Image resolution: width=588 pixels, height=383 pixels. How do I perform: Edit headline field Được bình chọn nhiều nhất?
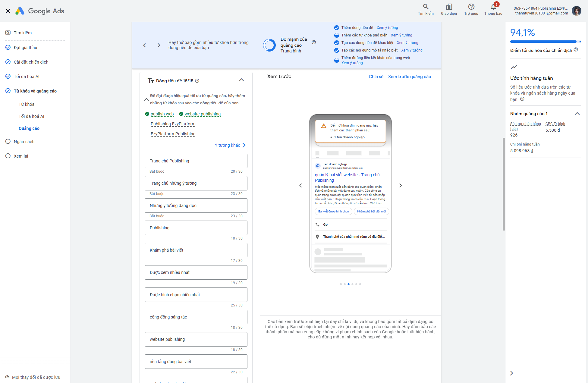click(x=196, y=295)
